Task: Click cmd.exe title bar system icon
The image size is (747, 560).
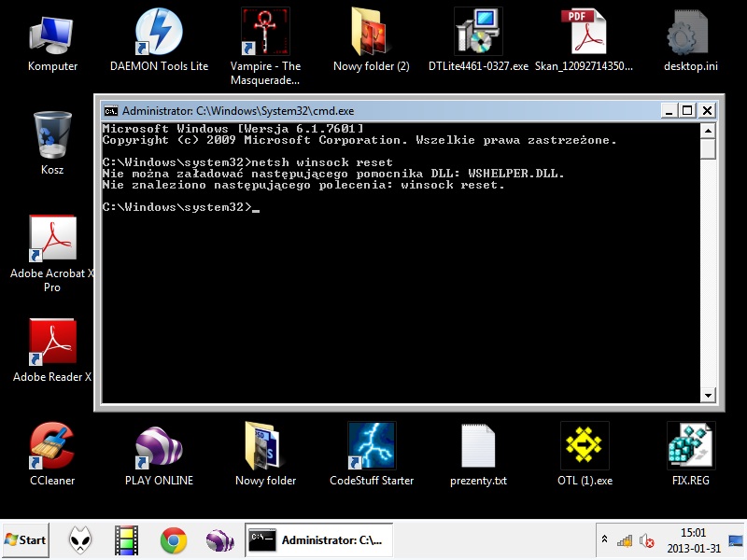Action: pos(111,111)
